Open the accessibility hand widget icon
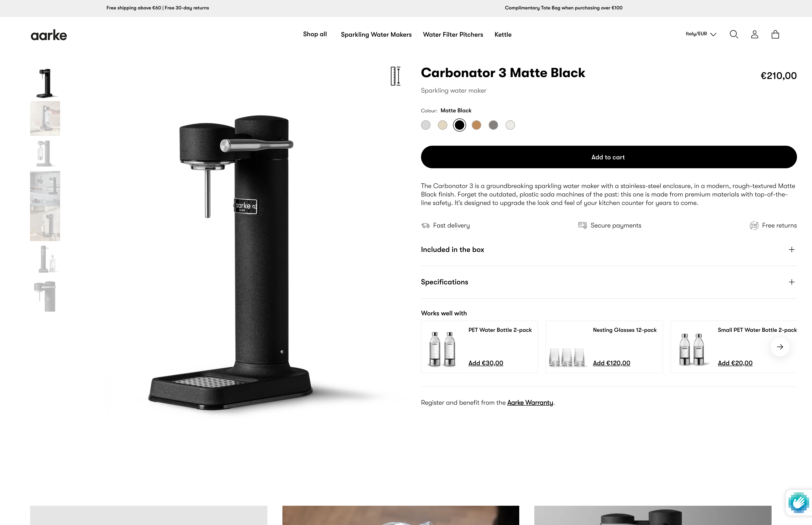The height and width of the screenshot is (525, 812). 798,502
